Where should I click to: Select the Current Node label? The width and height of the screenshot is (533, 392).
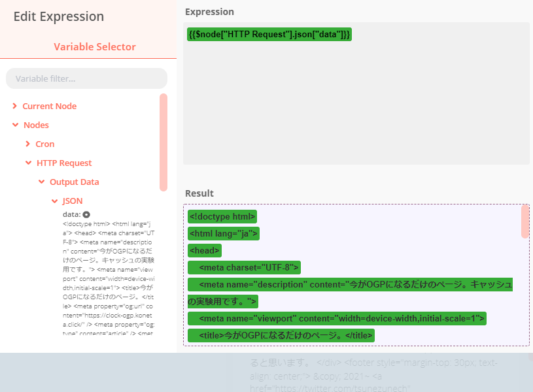click(x=49, y=106)
